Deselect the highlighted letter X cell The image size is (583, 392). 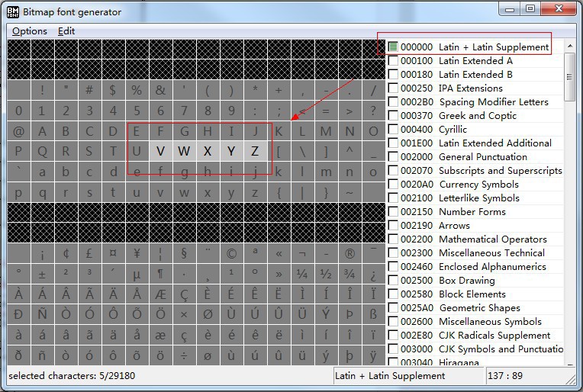pos(208,151)
